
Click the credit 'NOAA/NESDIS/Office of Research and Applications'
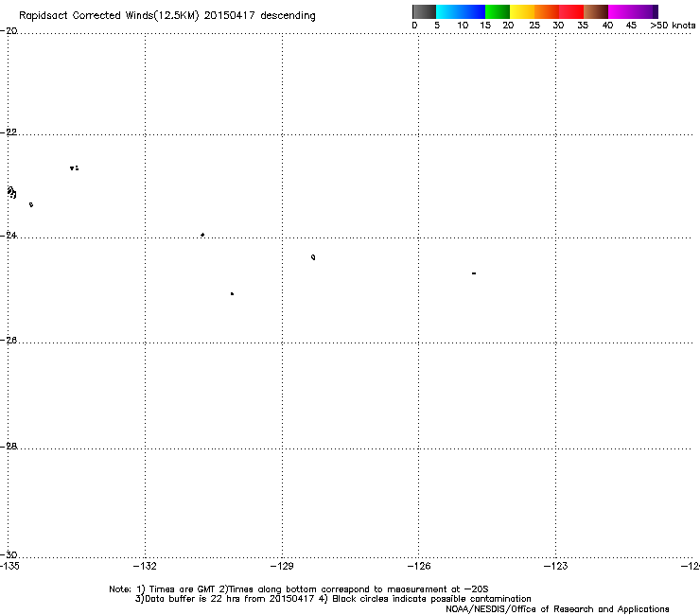pyautogui.click(x=557, y=609)
